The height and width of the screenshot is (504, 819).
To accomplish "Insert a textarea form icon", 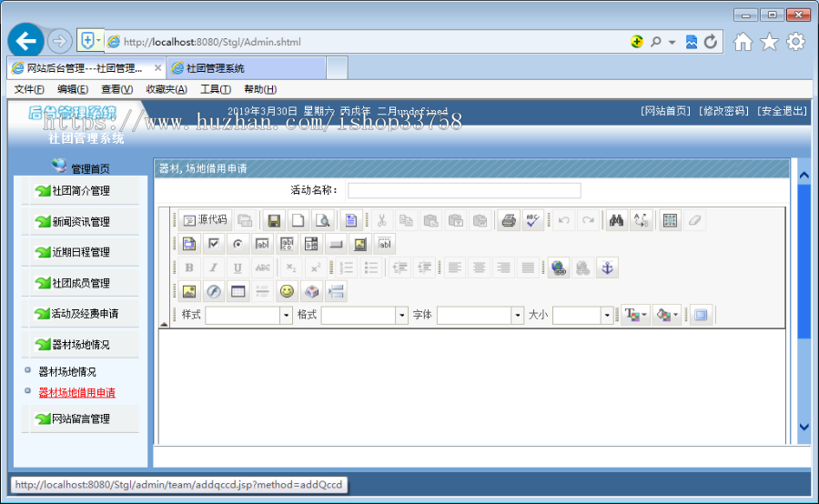I will [x=287, y=244].
